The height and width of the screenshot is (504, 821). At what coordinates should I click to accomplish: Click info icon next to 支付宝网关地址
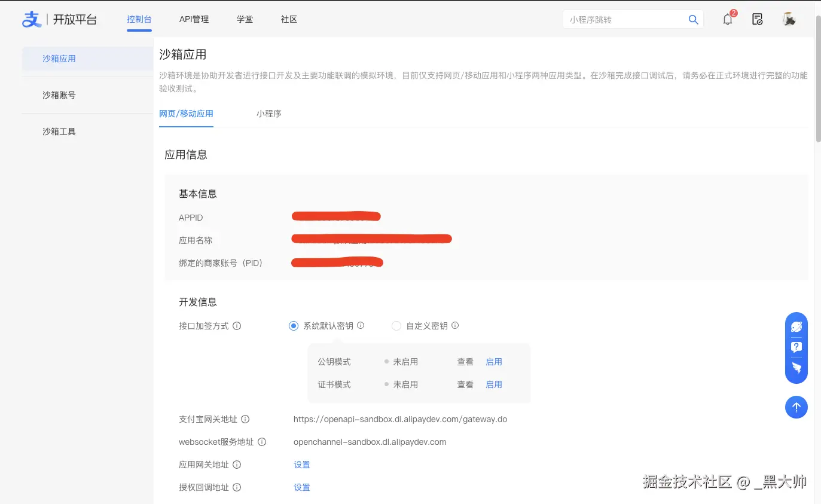click(245, 419)
